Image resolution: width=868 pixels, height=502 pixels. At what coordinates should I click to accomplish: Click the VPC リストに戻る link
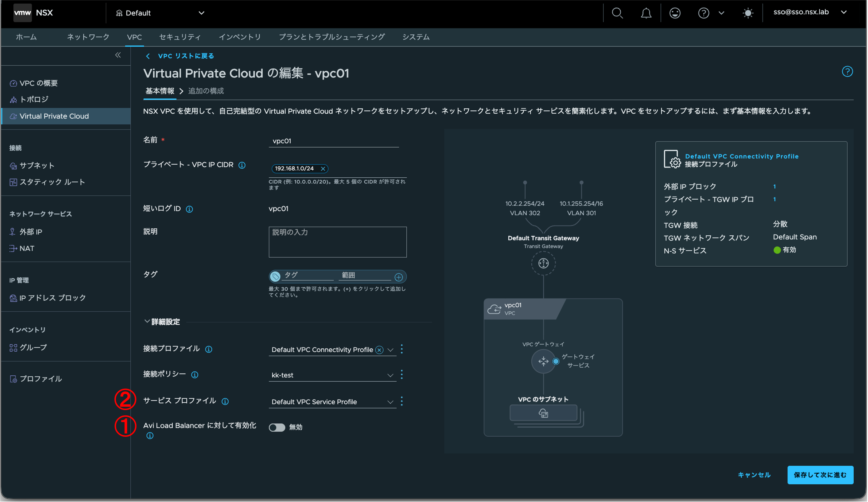pyautogui.click(x=186, y=56)
